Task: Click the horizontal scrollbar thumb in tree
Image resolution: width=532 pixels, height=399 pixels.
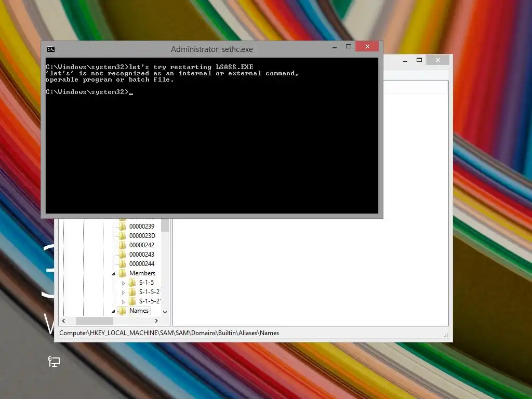Action: click(x=95, y=321)
